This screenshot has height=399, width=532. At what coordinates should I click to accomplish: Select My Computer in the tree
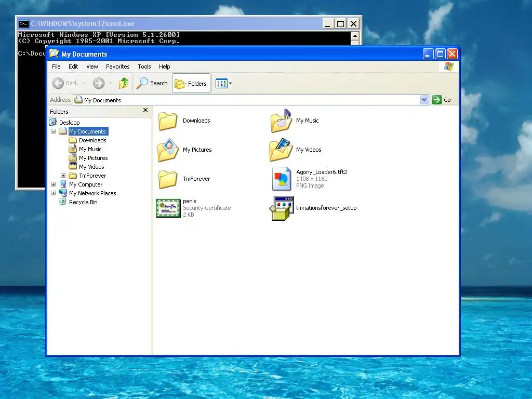point(86,184)
